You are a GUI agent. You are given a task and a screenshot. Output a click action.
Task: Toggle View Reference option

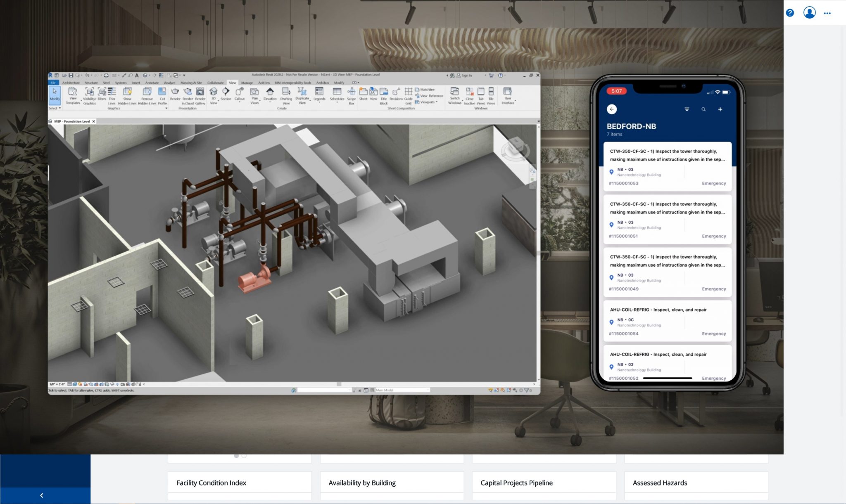[430, 96]
